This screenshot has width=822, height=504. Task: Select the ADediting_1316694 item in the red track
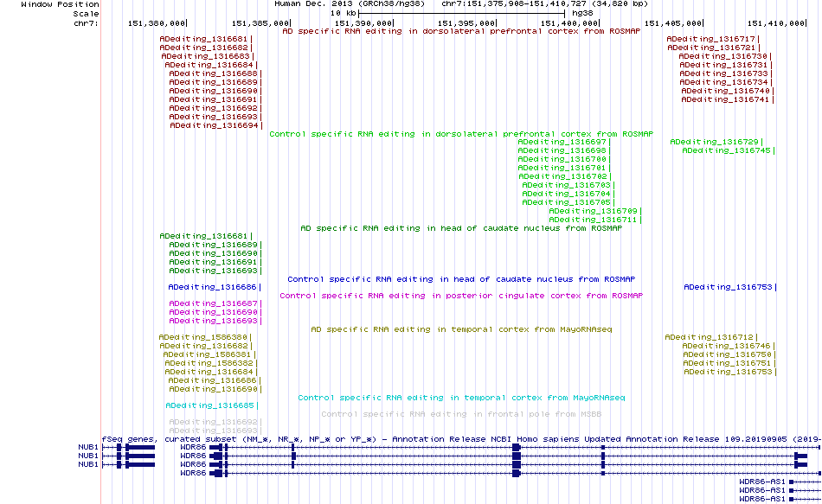pyautogui.click(x=214, y=125)
